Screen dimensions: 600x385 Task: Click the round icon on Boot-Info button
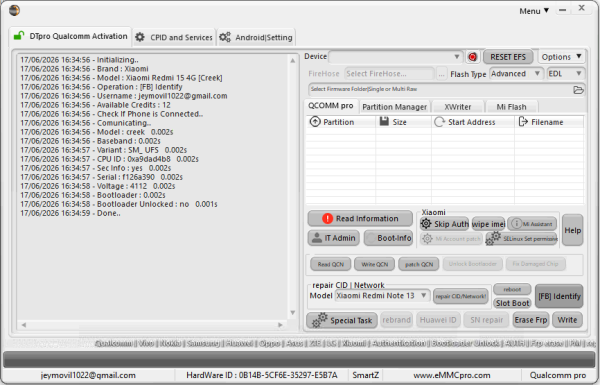click(370, 238)
